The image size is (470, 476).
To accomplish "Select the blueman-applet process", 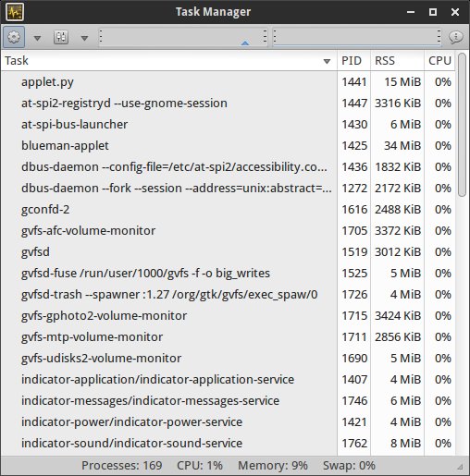I will pos(229,146).
